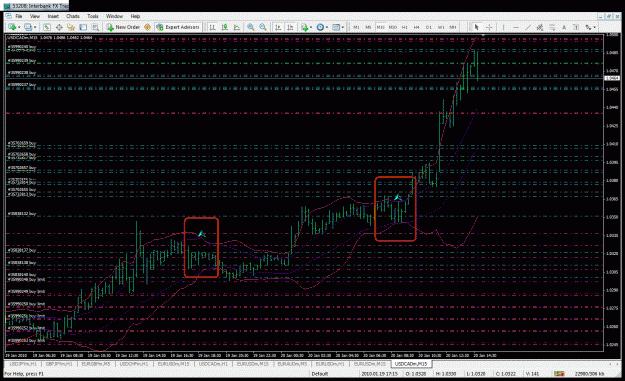Select the Crosshair tool
The image size is (625, 381).
pyautogui.click(x=489, y=27)
